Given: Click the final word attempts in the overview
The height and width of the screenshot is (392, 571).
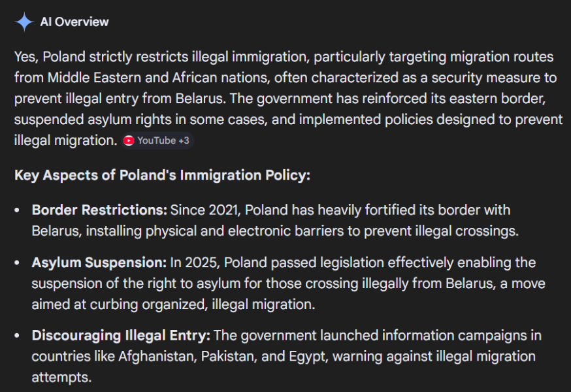Looking at the screenshot, I should (61, 378).
